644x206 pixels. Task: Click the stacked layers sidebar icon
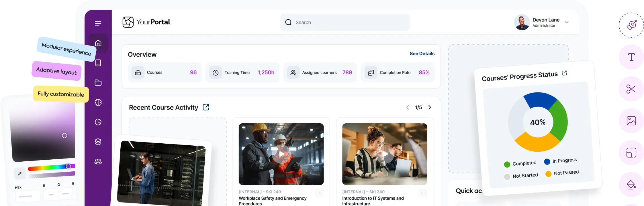98,142
